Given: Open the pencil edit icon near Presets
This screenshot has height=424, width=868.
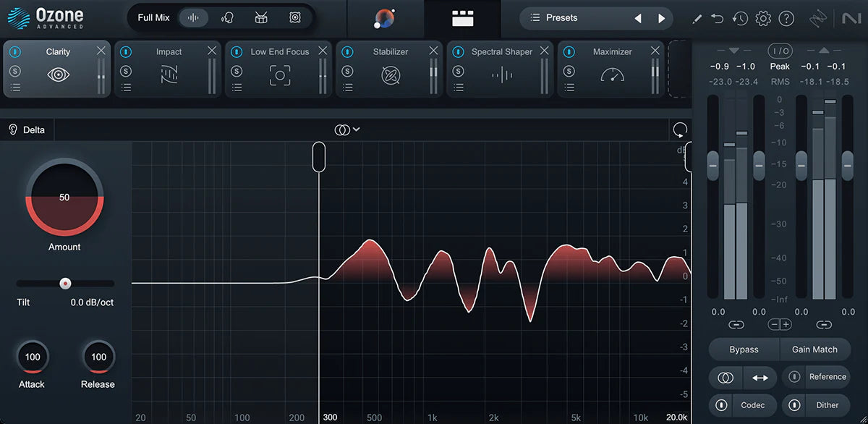Looking at the screenshot, I should 697,18.
